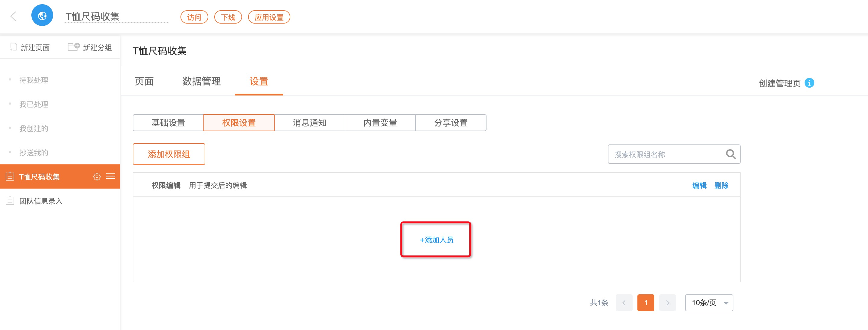
Task: Click the back arrow icon
Action: (14, 16)
